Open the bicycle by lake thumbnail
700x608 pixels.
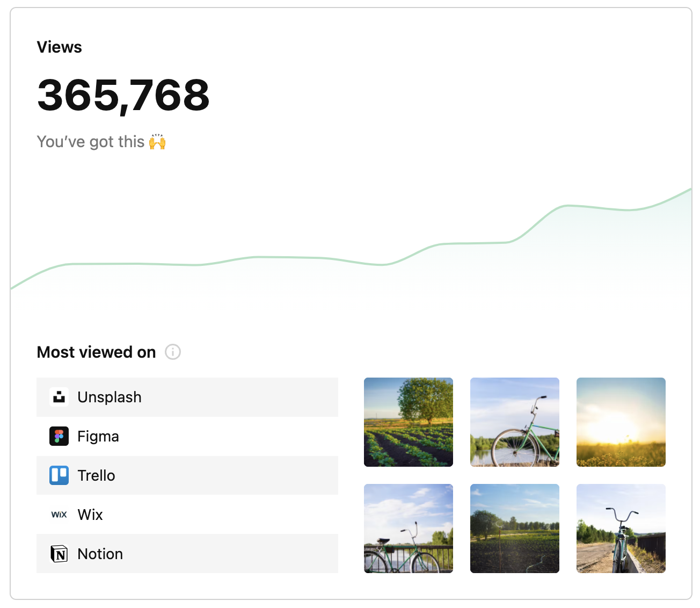515,422
